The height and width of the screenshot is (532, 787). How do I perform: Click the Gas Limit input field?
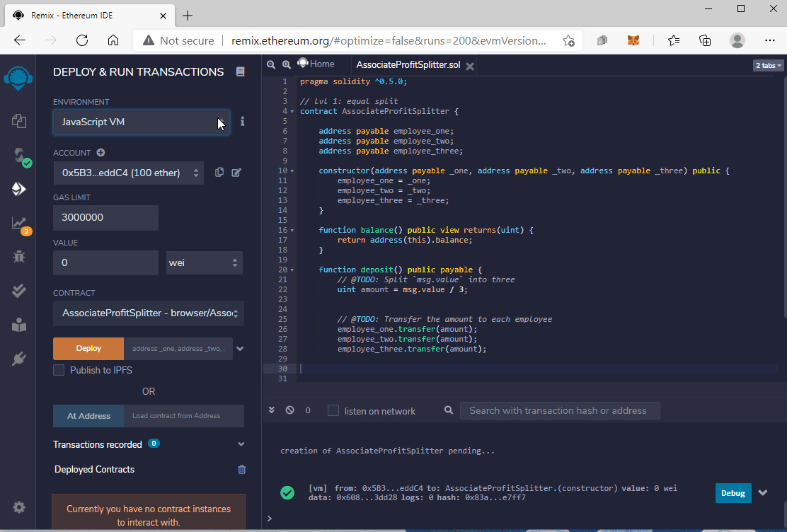click(106, 217)
